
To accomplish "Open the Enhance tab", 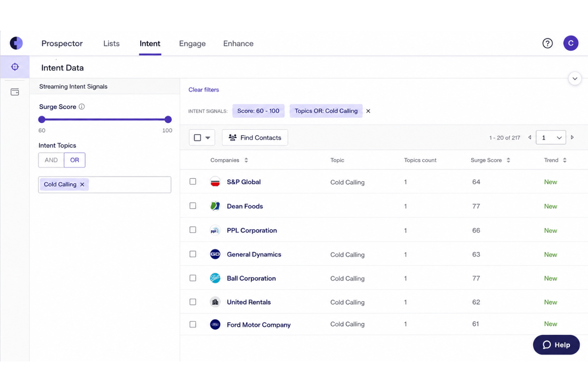I will click(238, 43).
